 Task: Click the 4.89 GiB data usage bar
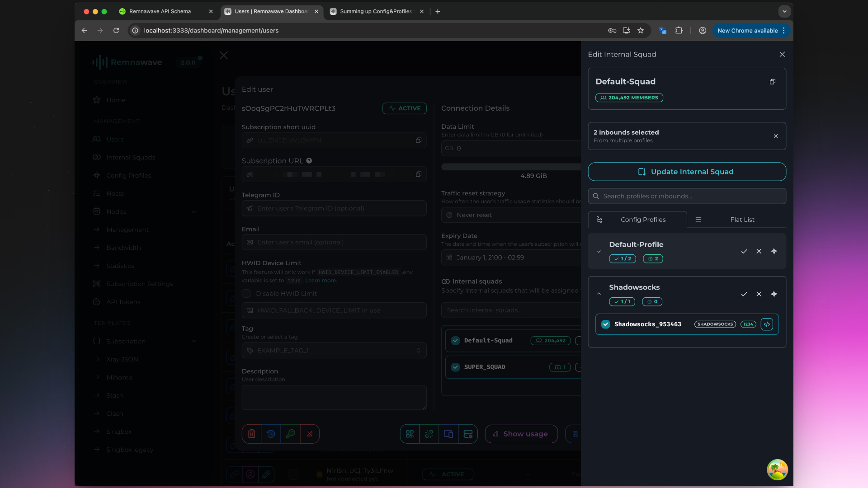(511, 166)
